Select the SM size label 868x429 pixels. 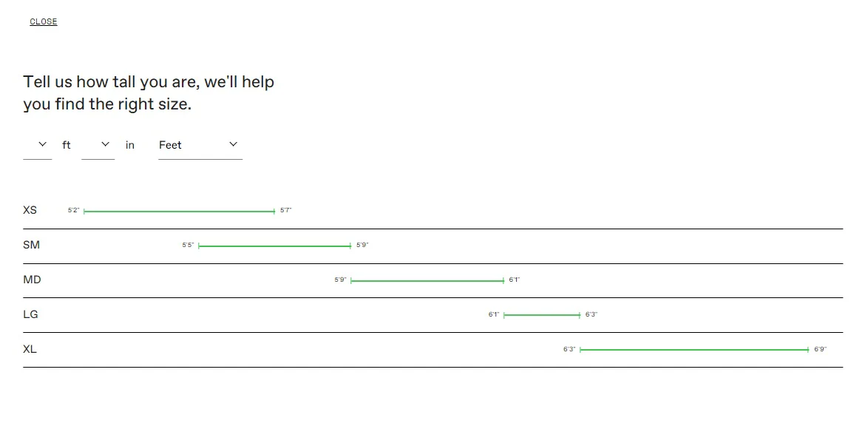tap(31, 245)
